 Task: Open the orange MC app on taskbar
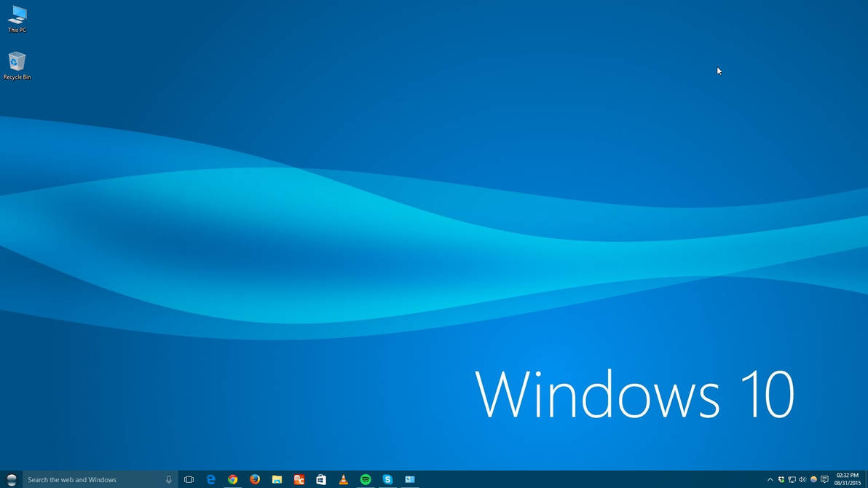point(299,480)
